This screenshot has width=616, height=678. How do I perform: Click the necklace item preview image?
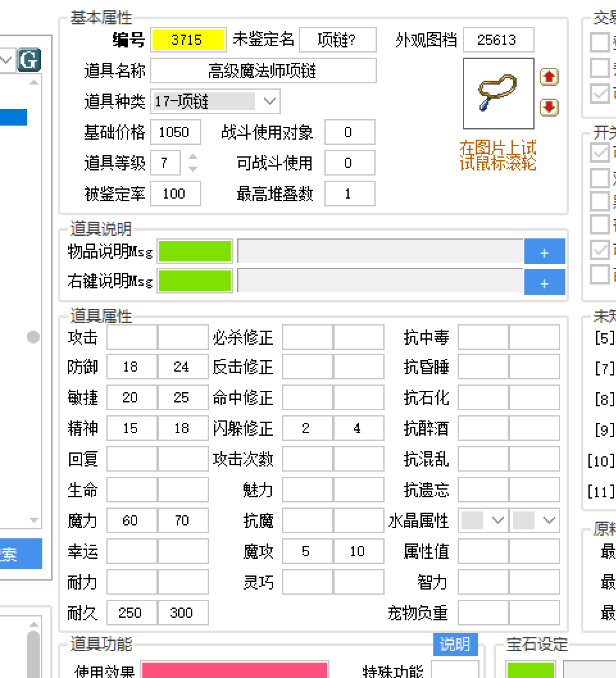click(498, 94)
